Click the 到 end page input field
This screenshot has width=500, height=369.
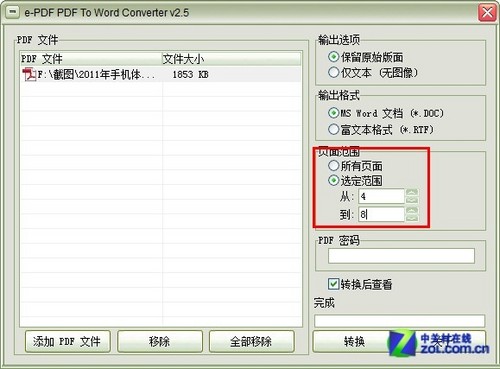[381, 214]
